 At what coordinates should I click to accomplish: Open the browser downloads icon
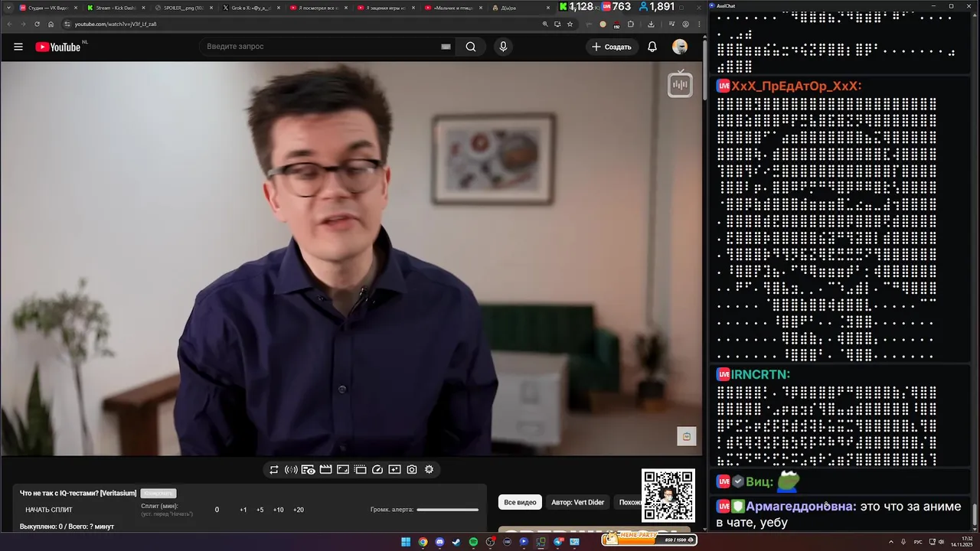point(651,24)
